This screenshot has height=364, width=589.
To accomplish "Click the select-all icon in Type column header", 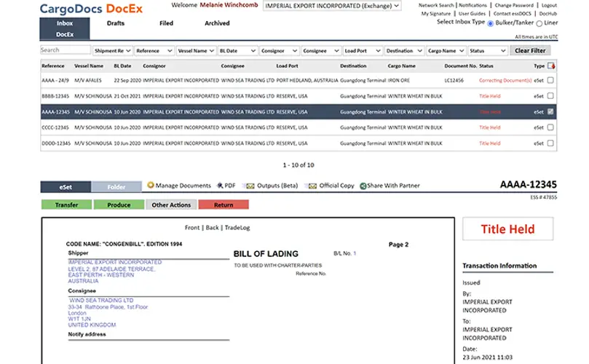I will click(551, 66).
